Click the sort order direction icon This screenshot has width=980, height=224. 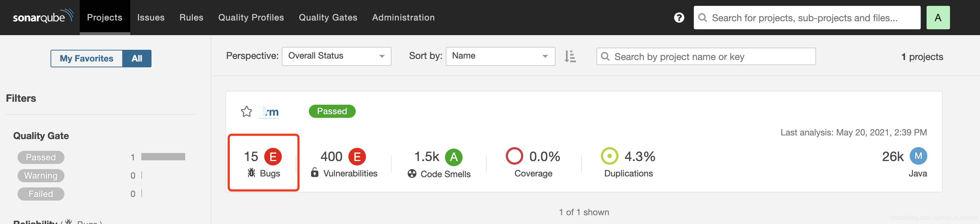coord(569,56)
